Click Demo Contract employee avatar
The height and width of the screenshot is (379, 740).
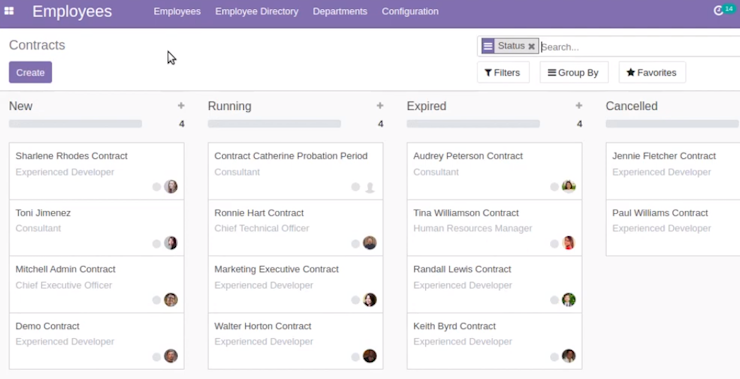[x=171, y=356]
